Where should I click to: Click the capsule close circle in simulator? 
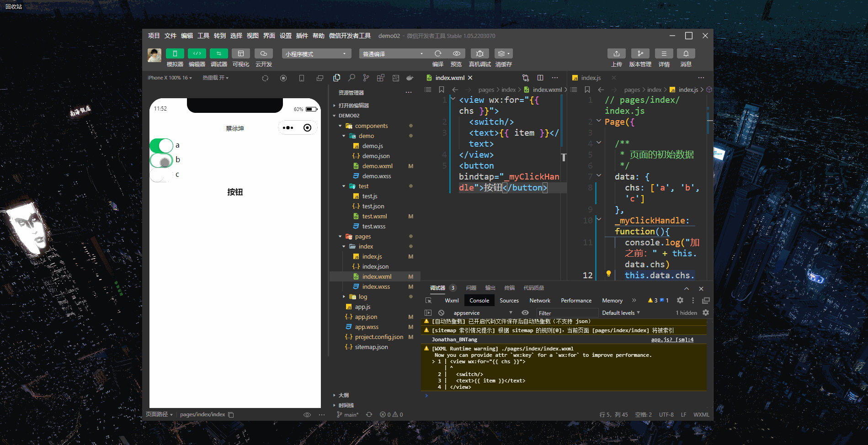click(x=308, y=128)
